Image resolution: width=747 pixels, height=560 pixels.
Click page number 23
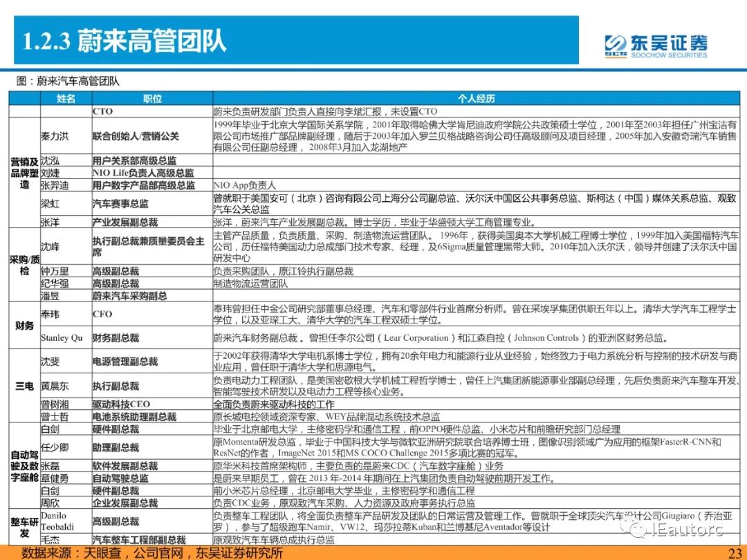point(735,553)
